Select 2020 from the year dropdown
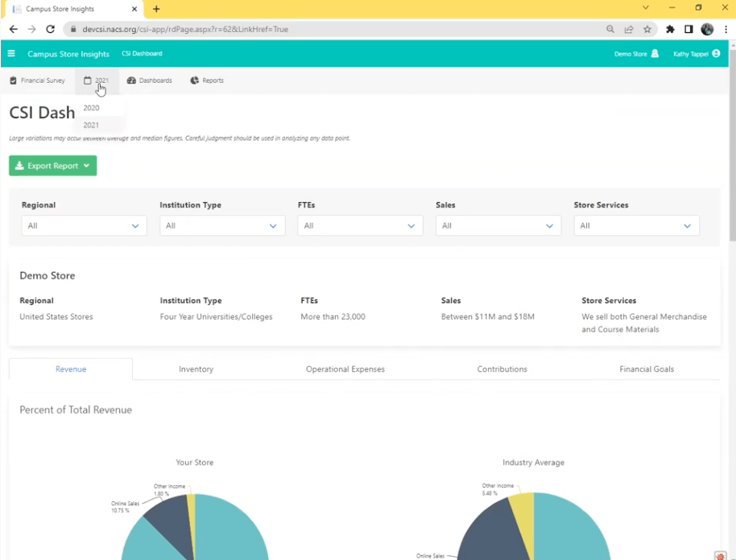This screenshot has height=560, width=736. pos(91,108)
